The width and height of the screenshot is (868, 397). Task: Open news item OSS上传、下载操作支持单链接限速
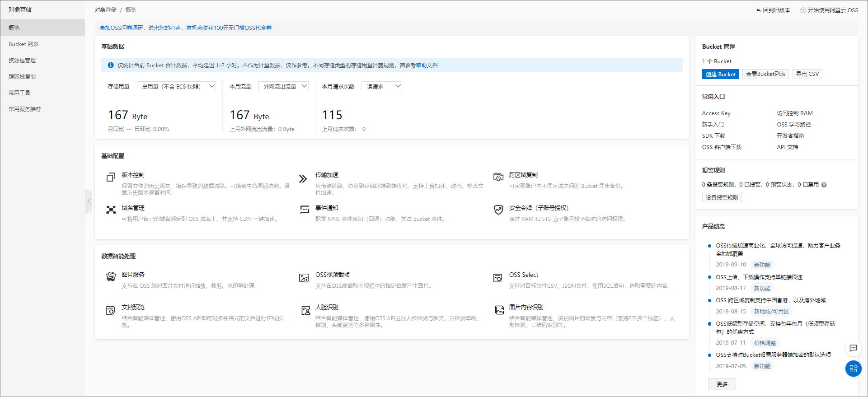(759, 277)
